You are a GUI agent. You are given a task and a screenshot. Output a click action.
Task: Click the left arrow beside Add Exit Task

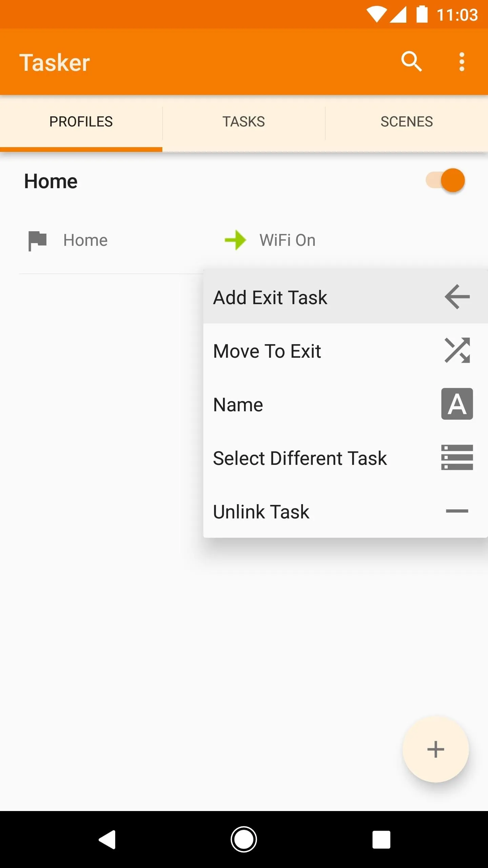pyautogui.click(x=457, y=297)
